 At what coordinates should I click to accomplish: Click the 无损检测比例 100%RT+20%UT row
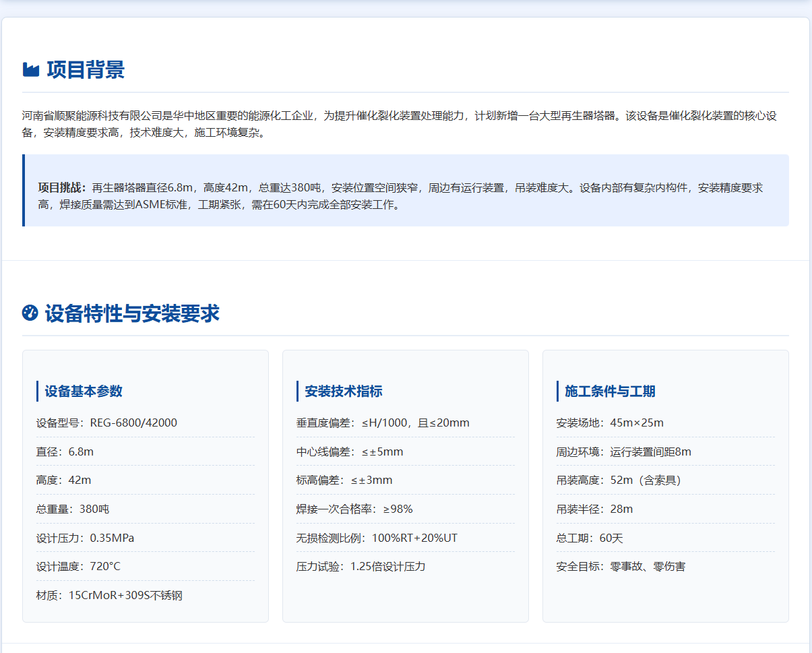pos(377,538)
